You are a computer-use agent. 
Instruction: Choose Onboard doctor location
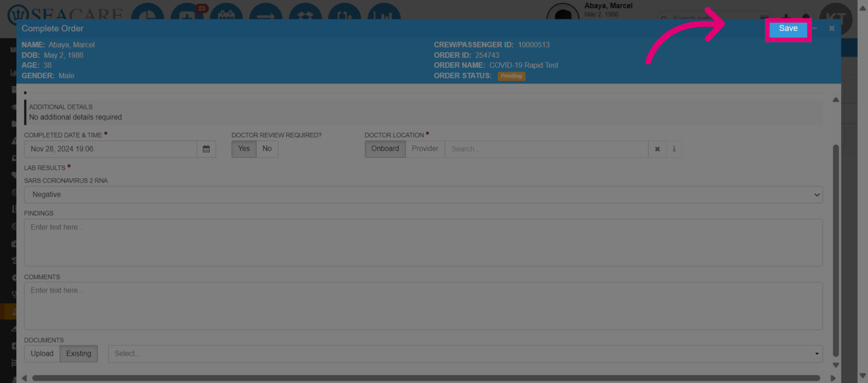click(385, 149)
